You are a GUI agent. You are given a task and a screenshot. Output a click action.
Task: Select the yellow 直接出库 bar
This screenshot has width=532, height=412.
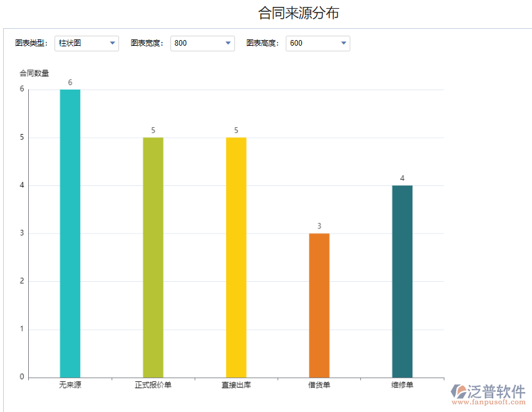[236, 257]
